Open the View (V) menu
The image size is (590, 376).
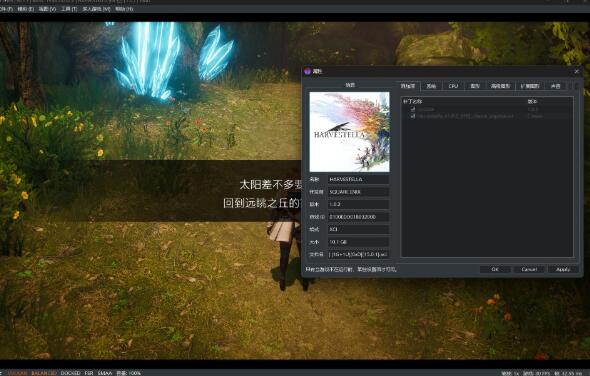[47, 9]
